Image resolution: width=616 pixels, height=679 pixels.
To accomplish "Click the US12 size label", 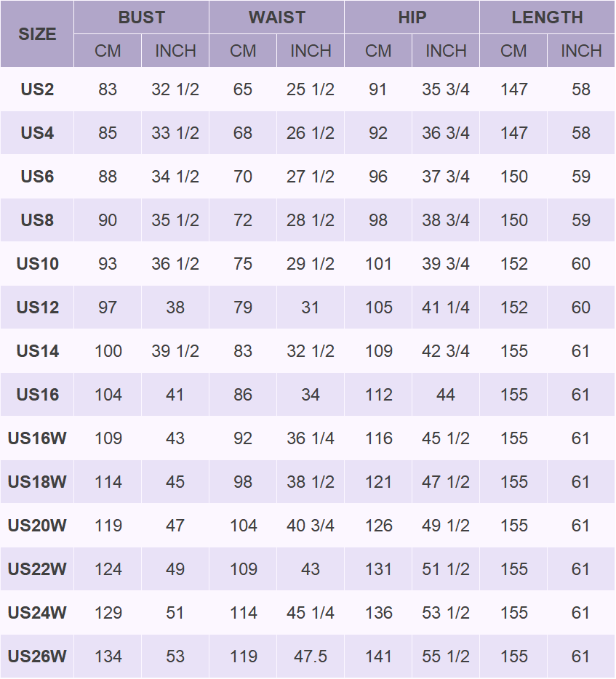I will point(37,308).
